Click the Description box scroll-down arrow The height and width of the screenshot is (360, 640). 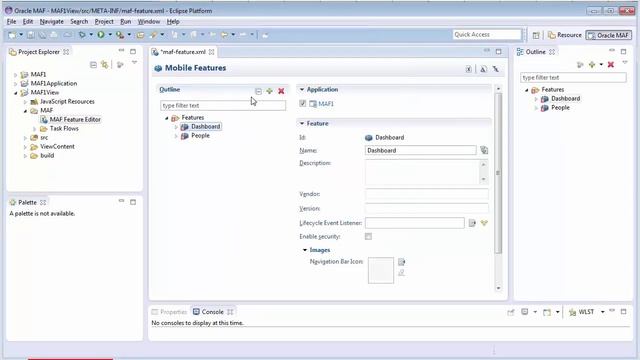pos(483,179)
